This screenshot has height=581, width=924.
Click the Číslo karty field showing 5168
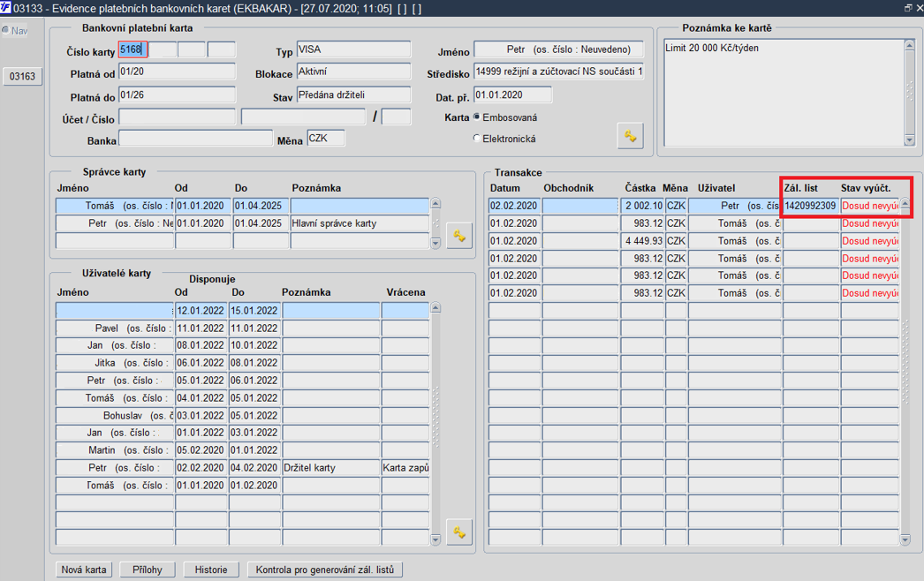tap(133, 49)
